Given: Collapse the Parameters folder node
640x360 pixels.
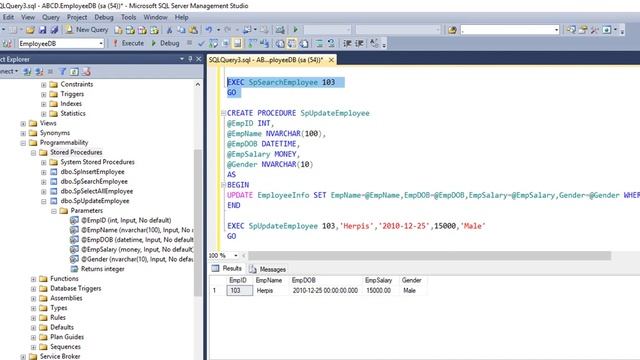Looking at the screenshot, I should coord(54,211).
